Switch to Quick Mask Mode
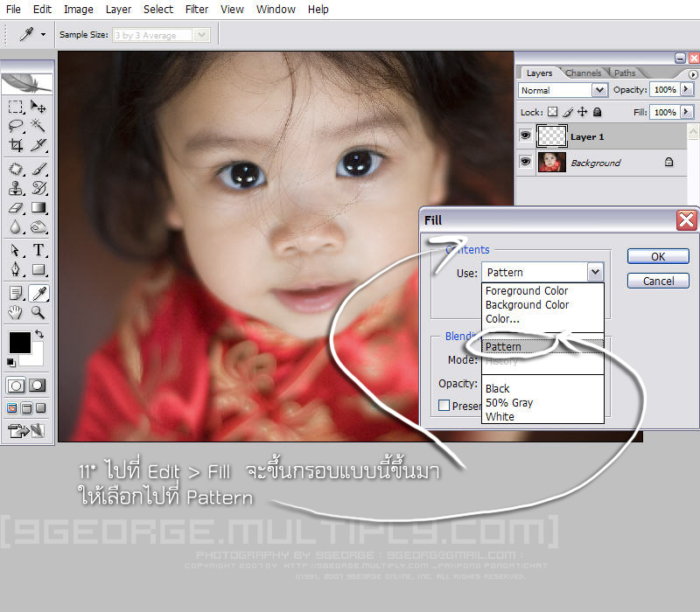 tap(37, 386)
